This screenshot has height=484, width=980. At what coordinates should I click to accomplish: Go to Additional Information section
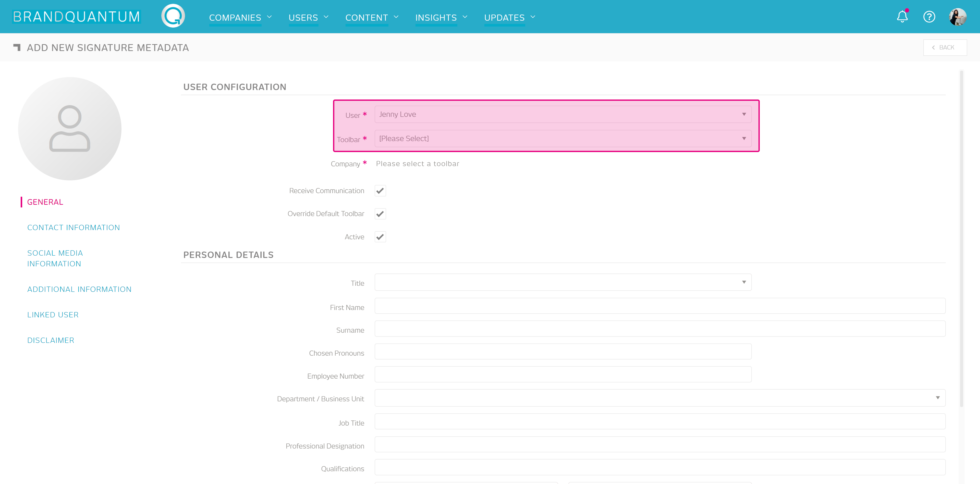(79, 289)
